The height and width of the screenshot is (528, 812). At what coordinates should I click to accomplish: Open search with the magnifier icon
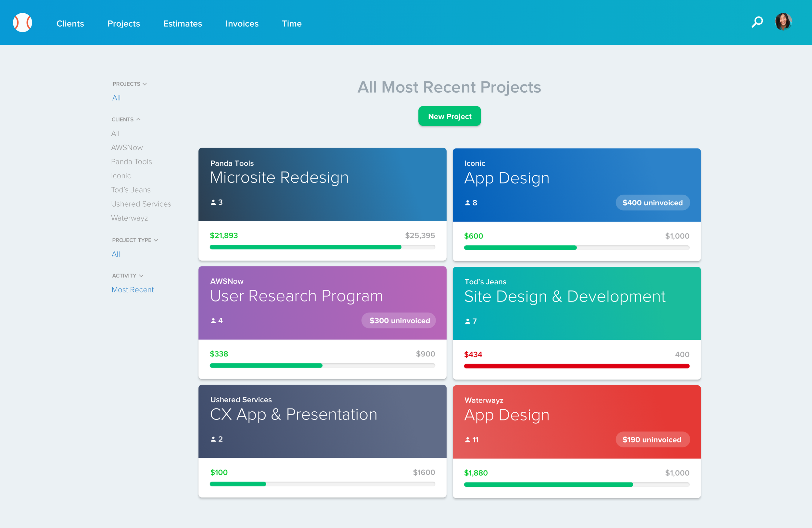pyautogui.click(x=757, y=22)
